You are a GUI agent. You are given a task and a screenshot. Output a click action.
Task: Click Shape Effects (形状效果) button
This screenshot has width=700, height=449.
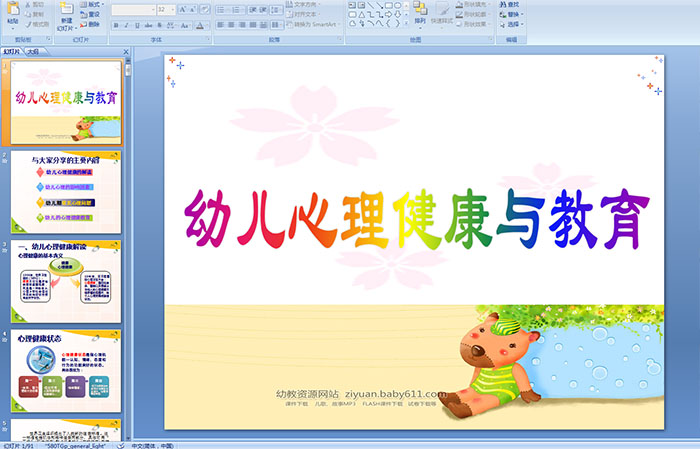click(x=472, y=24)
